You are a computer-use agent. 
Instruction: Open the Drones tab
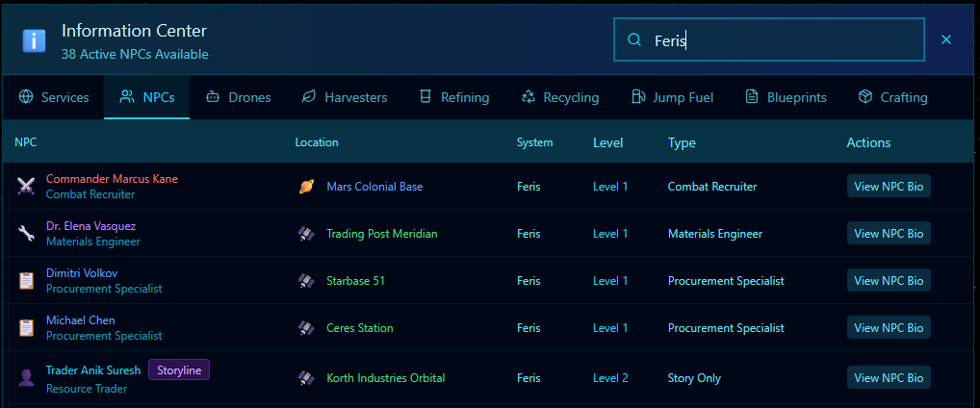point(238,97)
